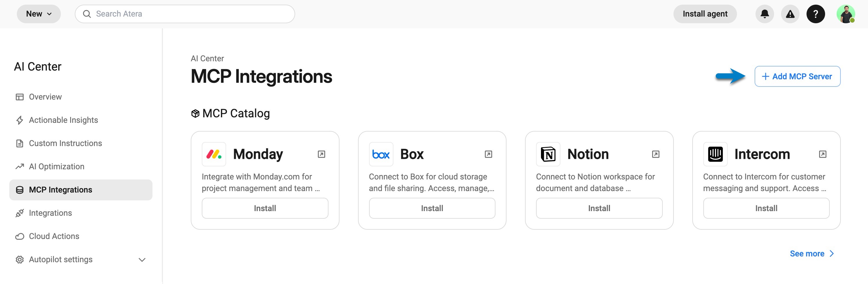Click the MCP Integrations database icon
This screenshot has height=284, width=868.
tap(19, 190)
